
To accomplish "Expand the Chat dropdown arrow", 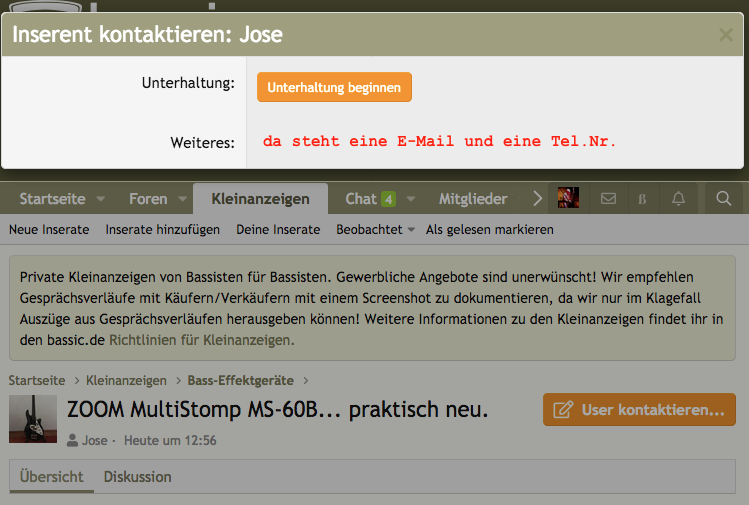I will coord(411,199).
